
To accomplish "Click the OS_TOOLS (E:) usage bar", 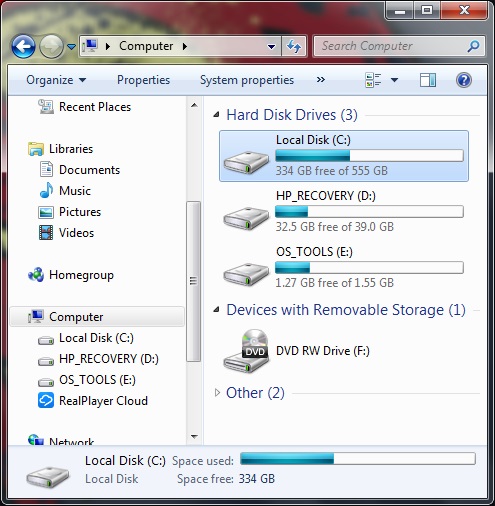I will pos(369,268).
